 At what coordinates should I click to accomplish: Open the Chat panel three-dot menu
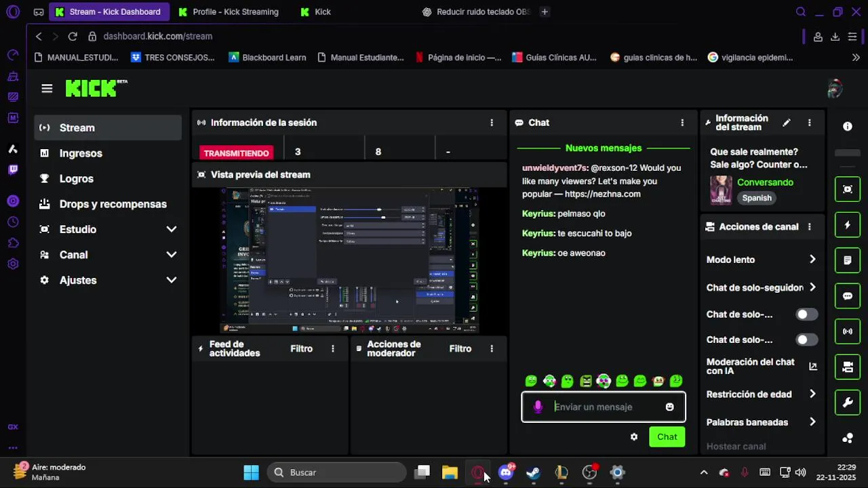(x=682, y=123)
